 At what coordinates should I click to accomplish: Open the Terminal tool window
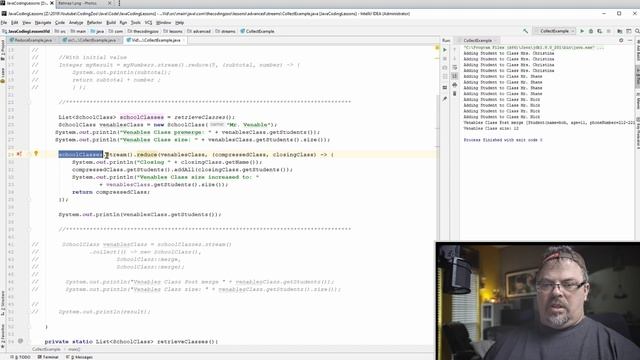(48, 357)
